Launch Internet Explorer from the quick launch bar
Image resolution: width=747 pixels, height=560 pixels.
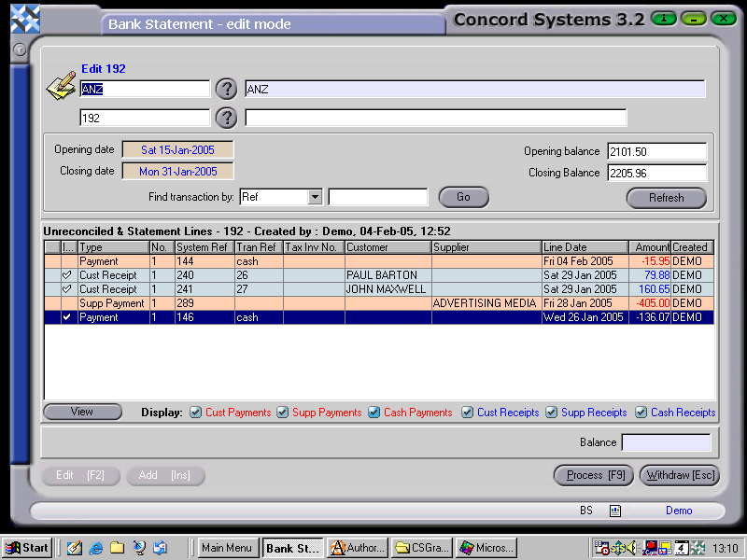point(96,549)
